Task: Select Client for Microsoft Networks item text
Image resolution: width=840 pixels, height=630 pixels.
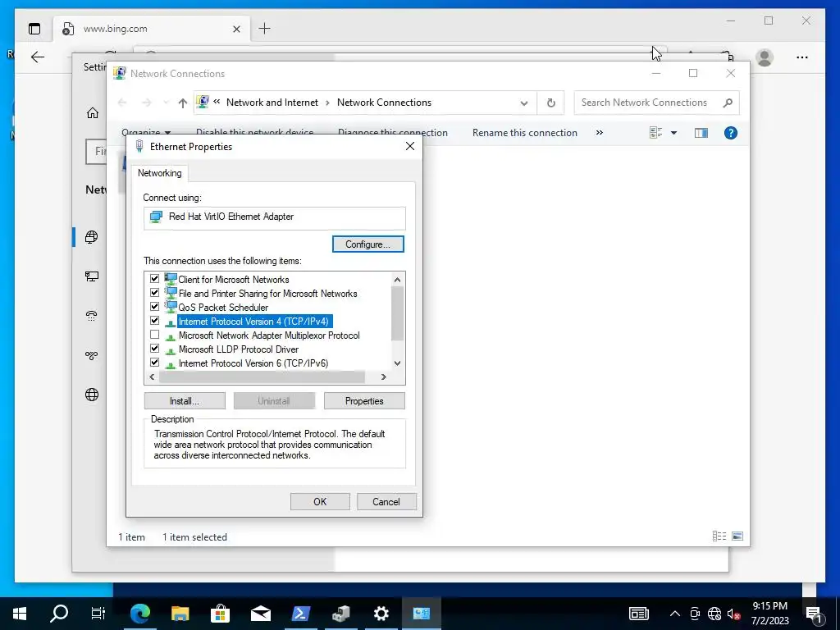Action: click(234, 280)
